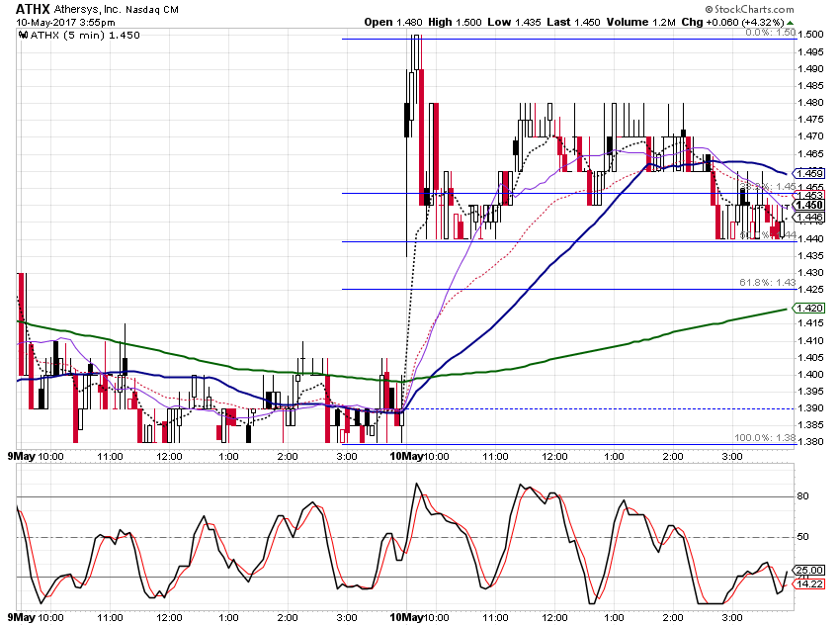The image size is (840, 626).
Task: Click the "10May" date label under the price chart
Action: pyautogui.click(x=405, y=457)
